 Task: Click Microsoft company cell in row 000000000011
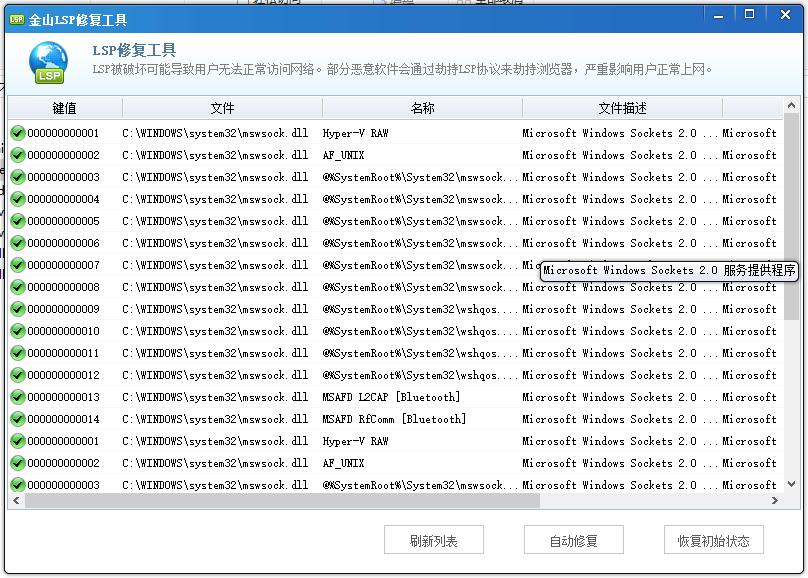point(749,353)
